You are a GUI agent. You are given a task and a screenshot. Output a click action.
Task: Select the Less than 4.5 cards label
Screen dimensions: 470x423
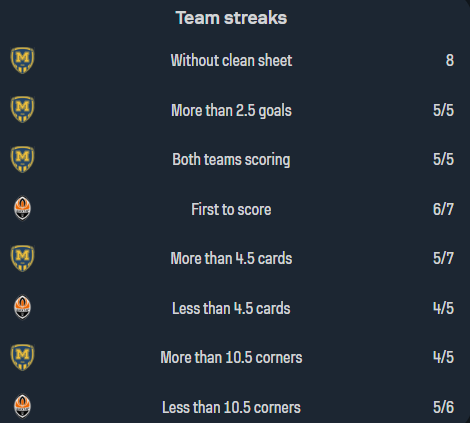click(x=231, y=308)
